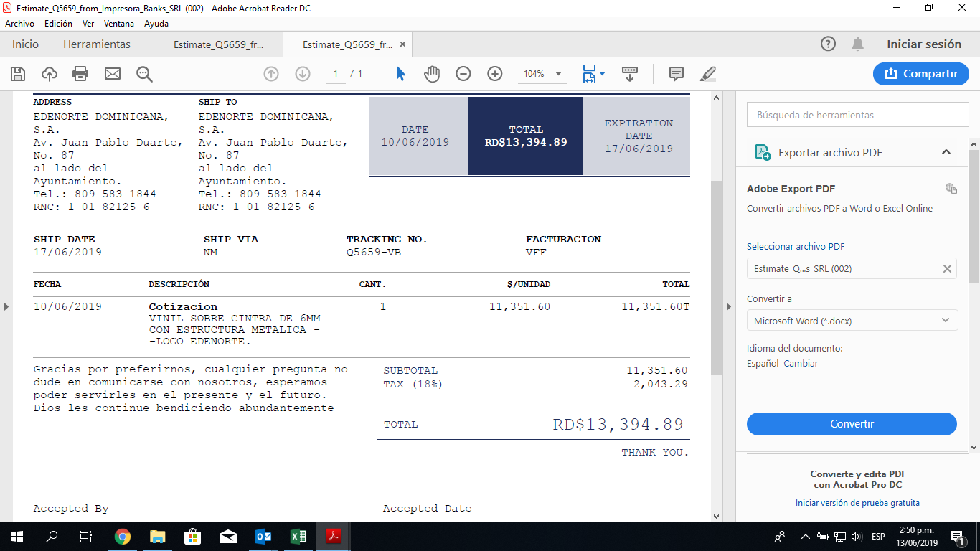Click the Save file icon
Image resolution: width=980 pixels, height=551 pixels.
coord(18,74)
